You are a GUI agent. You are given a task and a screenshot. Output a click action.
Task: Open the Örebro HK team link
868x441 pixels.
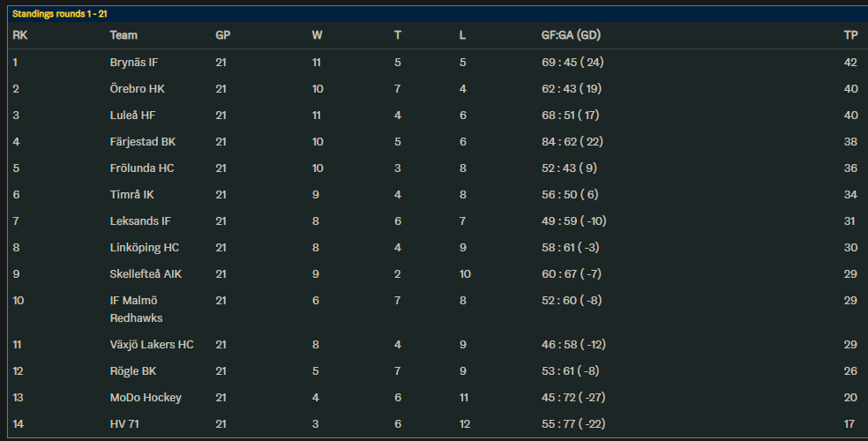137,89
